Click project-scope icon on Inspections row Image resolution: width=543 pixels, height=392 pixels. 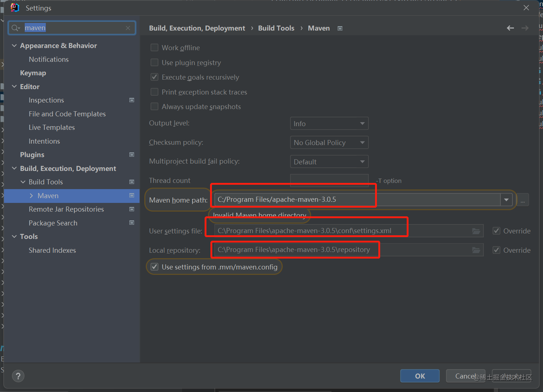(x=132, y=100)
